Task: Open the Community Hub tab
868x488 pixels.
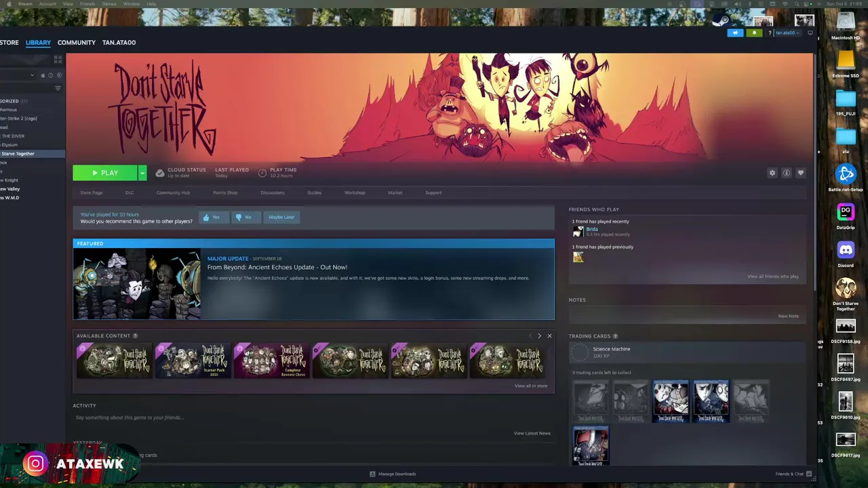Action: click(173, 192)
